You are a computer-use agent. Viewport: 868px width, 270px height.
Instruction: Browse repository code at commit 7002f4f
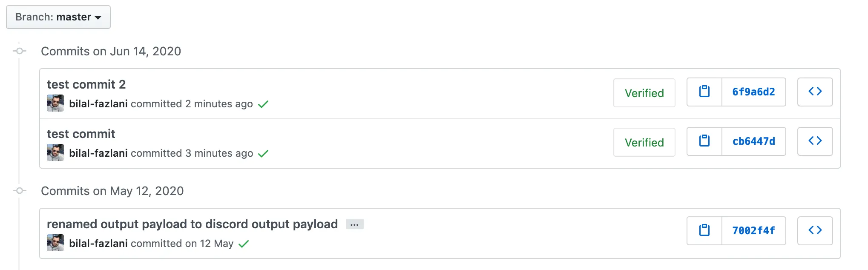(815, 230)
